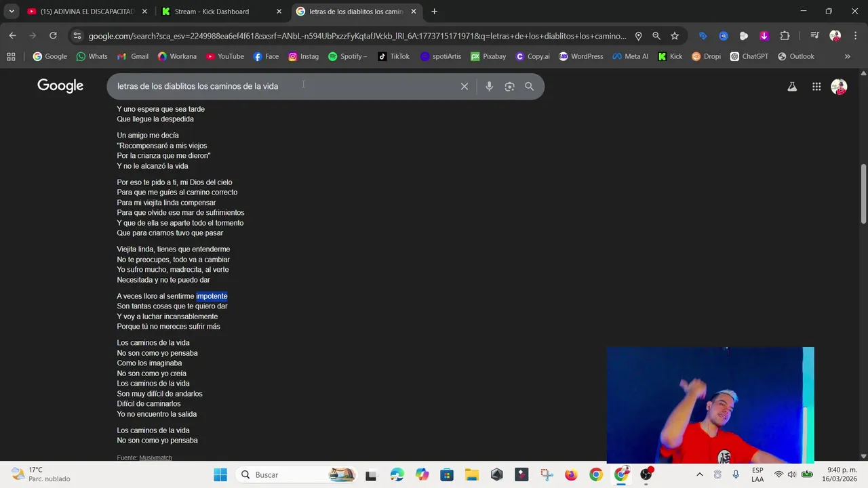Go to the Google logo homepage
868x488 pixels.
click(x=60, y=86)
